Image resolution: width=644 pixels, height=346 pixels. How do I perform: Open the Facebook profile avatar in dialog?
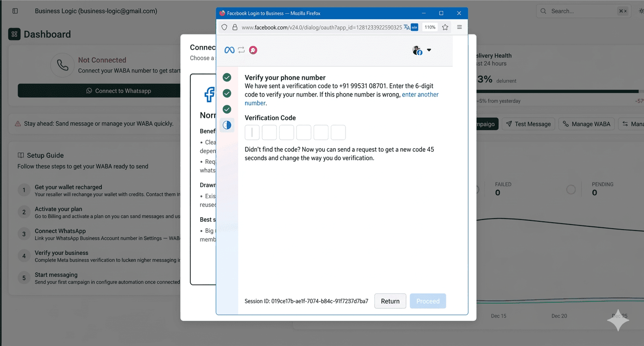click(x=417, y=51)
